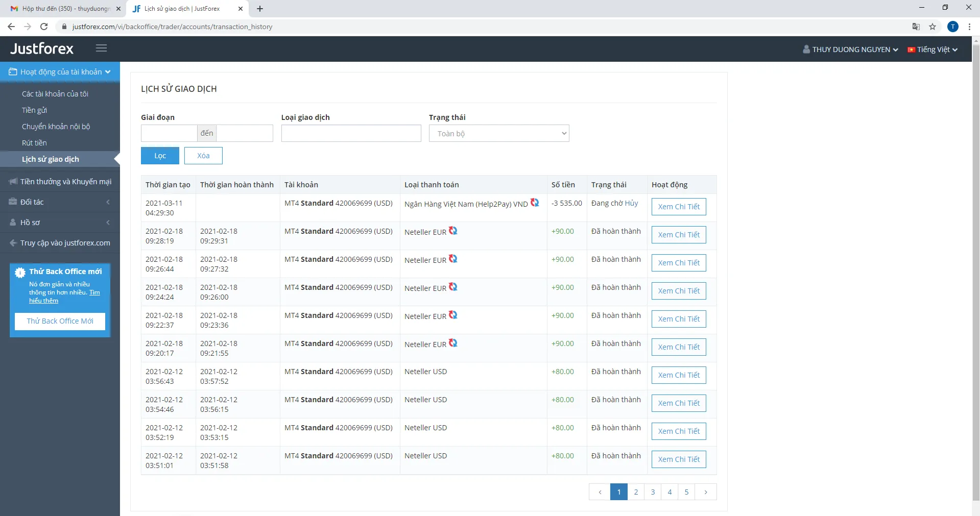Screen dimensions: 980x516
Task: Click the conversion icon on the 09:22:37 Neteller EUR row
Action: tap(453, 315)
